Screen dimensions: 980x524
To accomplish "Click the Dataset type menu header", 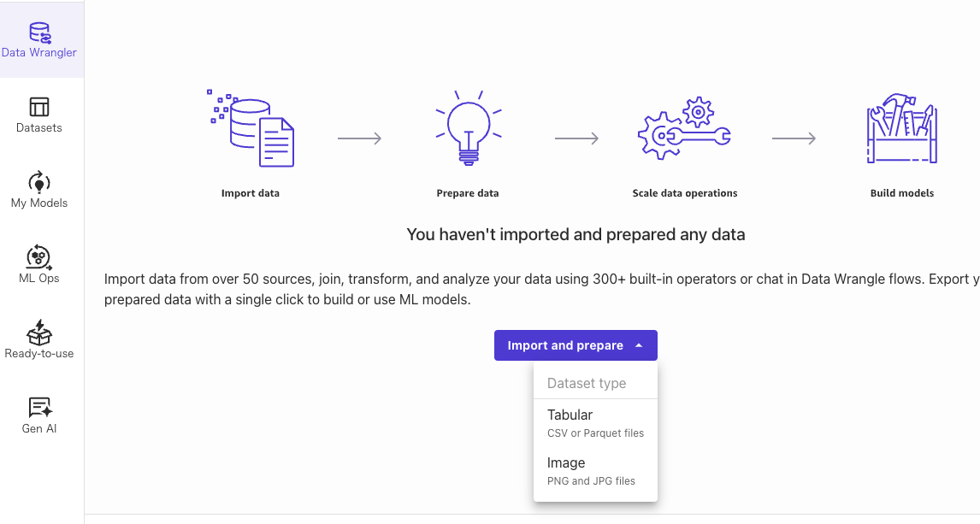I will 587,384.
